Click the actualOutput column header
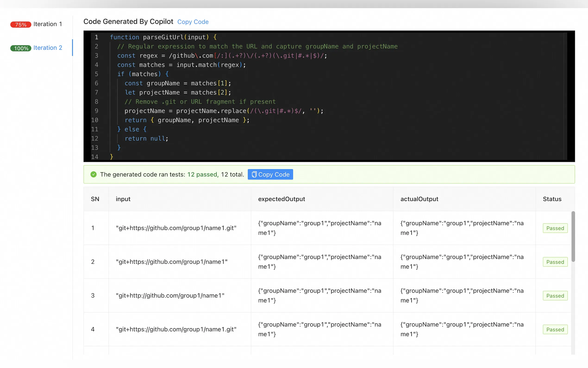Screen dimensions: 588x368 coord(419,199)
